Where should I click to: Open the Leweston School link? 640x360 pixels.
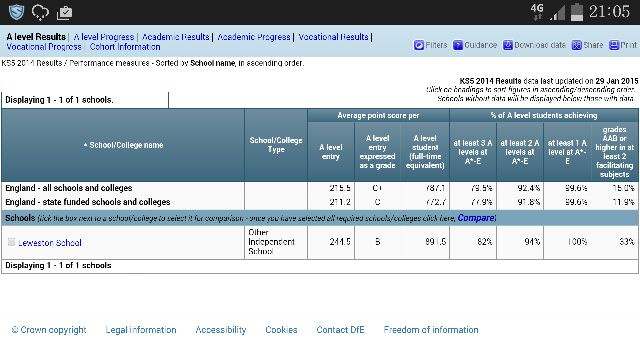point(50,243)
